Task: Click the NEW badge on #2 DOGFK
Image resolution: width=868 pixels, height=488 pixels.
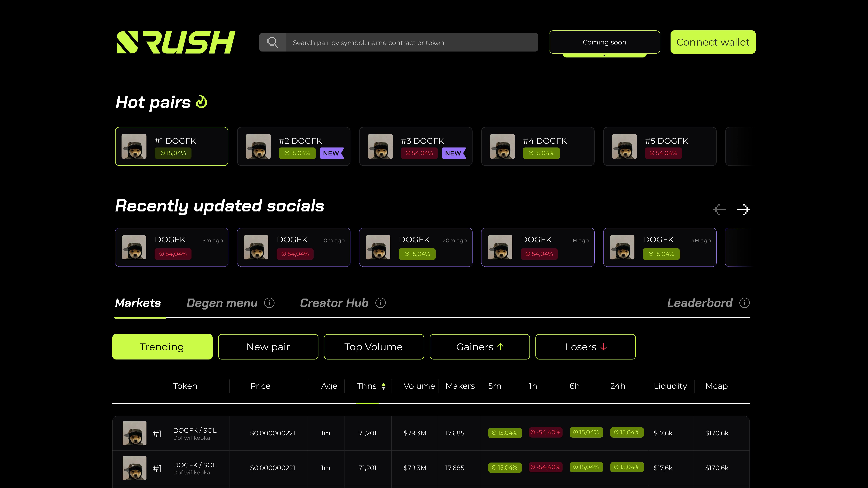Action: click(332, 153)
